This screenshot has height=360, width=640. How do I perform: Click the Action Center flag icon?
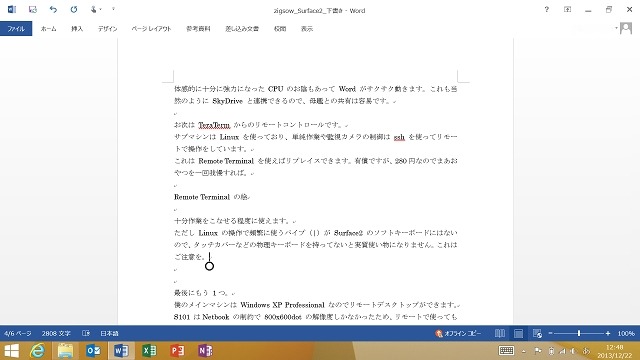(538, 351)
